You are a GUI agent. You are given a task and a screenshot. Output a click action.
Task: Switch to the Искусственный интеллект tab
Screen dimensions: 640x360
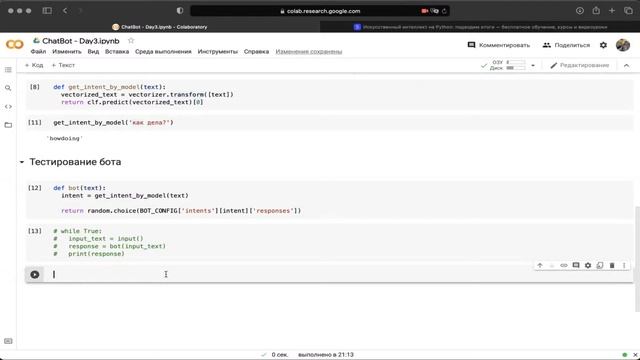point(480,27)
